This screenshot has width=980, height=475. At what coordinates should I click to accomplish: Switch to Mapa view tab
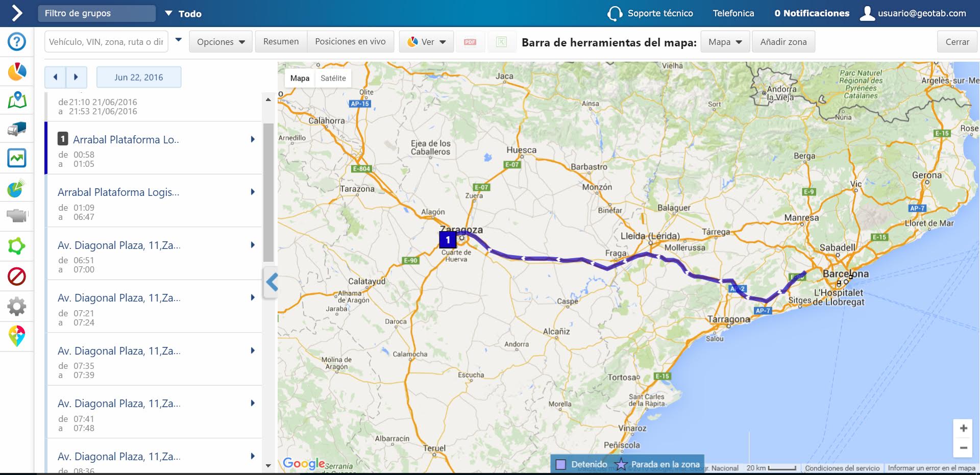pos(300,78)
